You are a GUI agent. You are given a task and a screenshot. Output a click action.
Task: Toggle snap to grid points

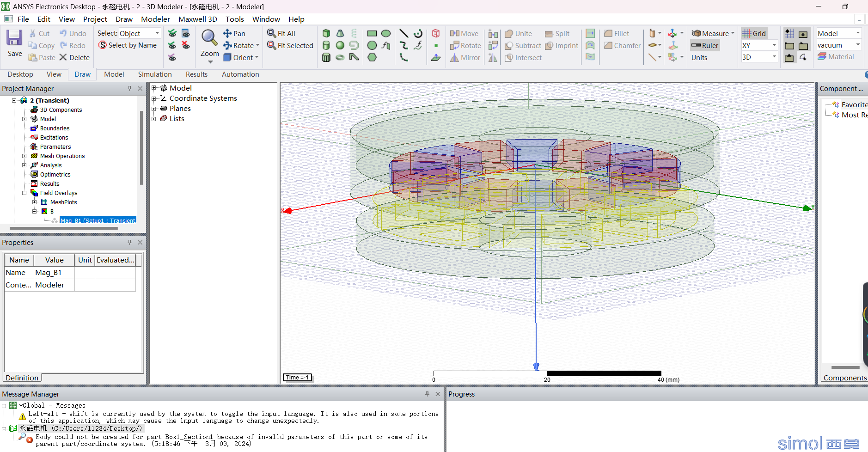point(789,33)
